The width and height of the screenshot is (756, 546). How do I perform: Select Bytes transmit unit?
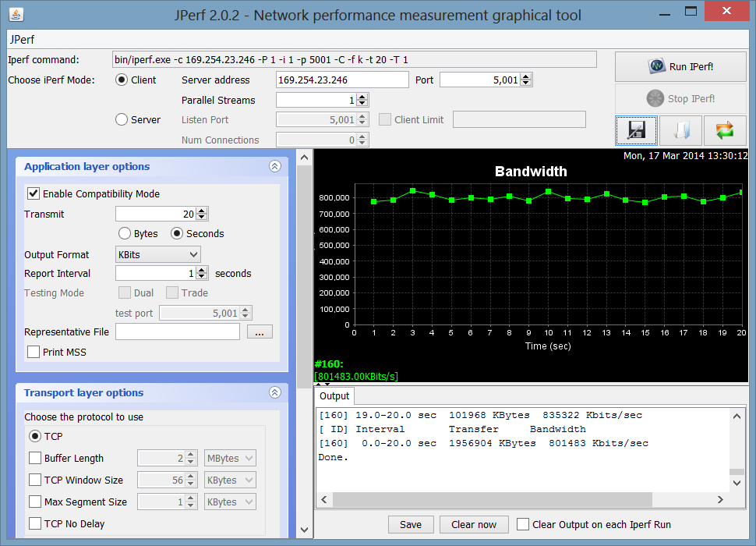tap(125, 233)
